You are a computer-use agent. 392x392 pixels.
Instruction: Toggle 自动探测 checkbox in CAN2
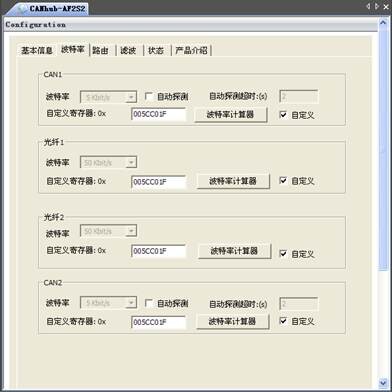tap(149, 303)
